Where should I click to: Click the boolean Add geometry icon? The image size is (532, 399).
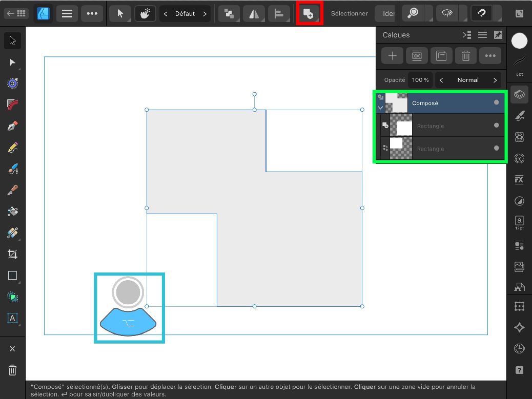(x=309, y=14)
